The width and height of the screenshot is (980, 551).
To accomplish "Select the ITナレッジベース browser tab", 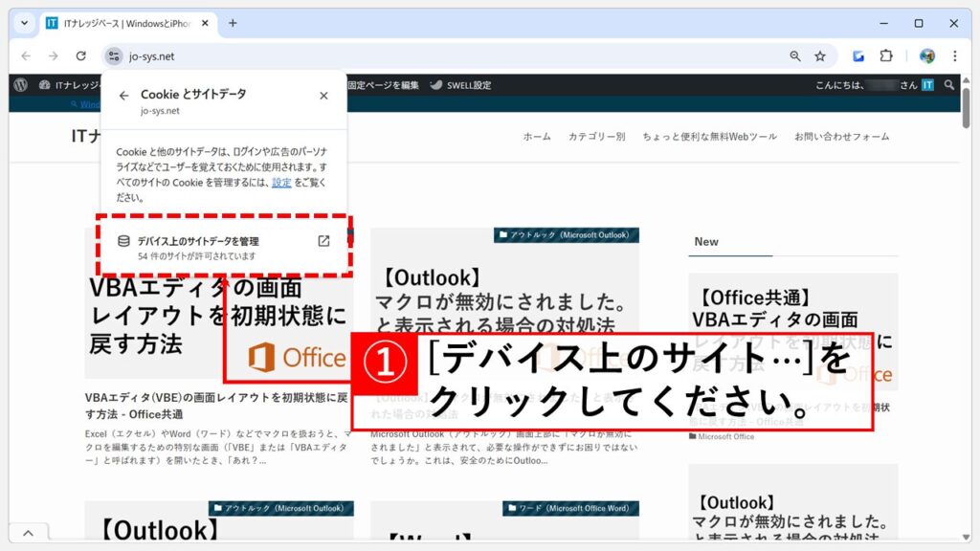I will (128, 23).
